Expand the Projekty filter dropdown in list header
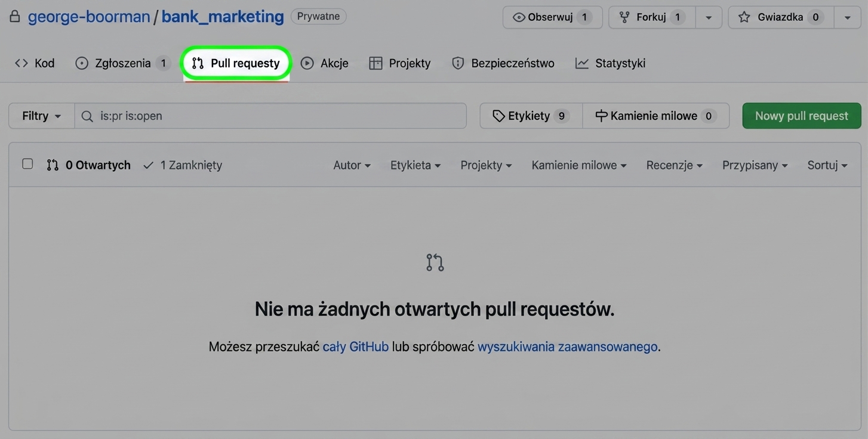The width and height of the screenshot is (868, 439). tap(486, 165)
